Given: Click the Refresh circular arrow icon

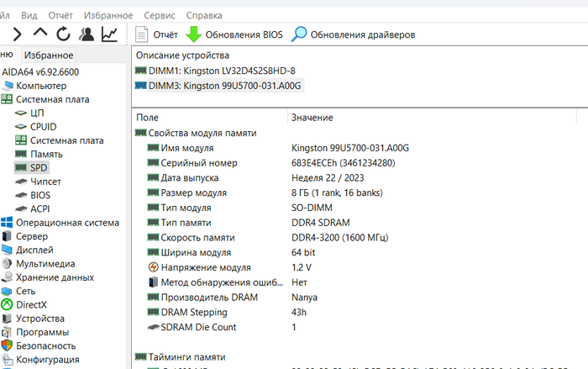Looking at the screenshot, I should [x=63, y=34].
